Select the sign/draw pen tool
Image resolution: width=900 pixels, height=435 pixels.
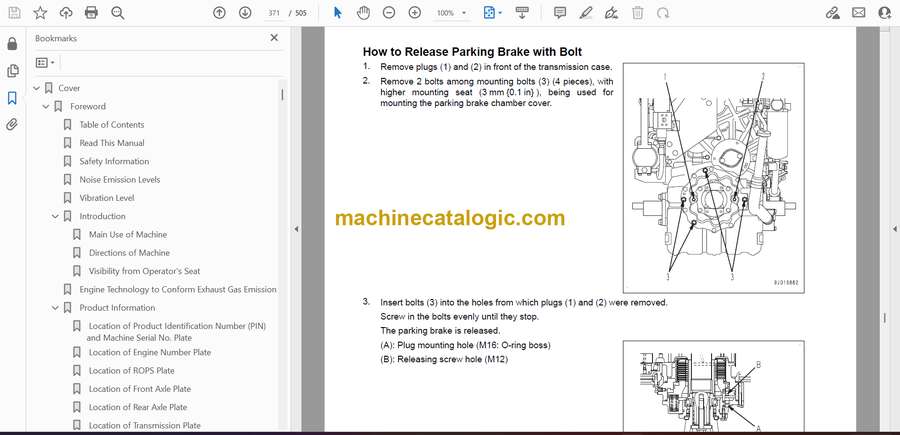point(612,13)
